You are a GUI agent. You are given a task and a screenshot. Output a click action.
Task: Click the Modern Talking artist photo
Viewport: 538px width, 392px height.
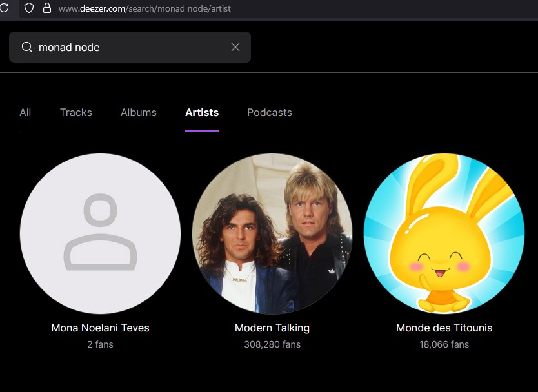click(272, 233)
